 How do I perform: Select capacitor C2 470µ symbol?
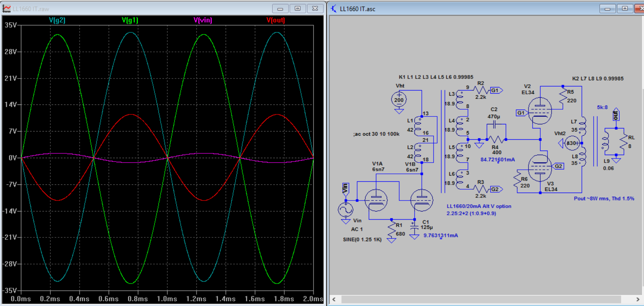click(x=495, y=125)
